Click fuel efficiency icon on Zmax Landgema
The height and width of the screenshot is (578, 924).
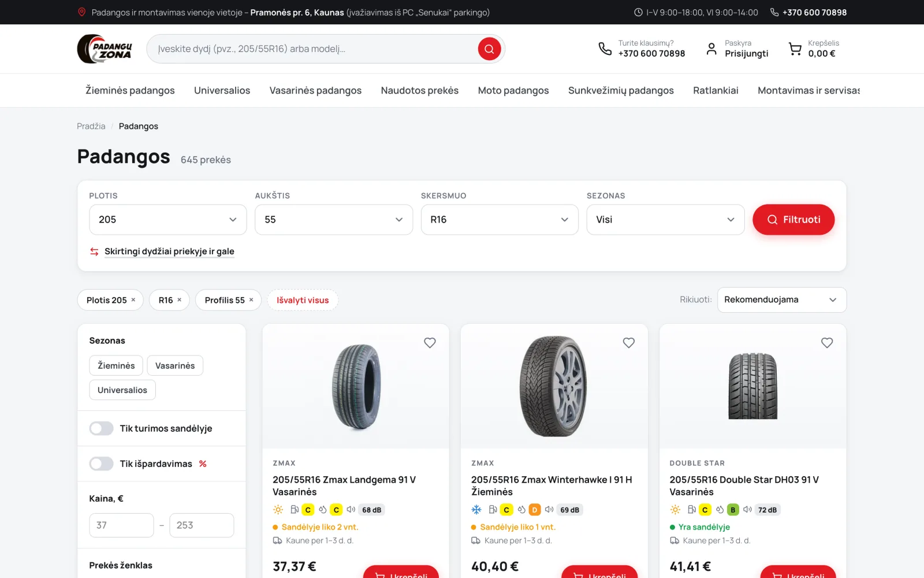tap(295, 510)
